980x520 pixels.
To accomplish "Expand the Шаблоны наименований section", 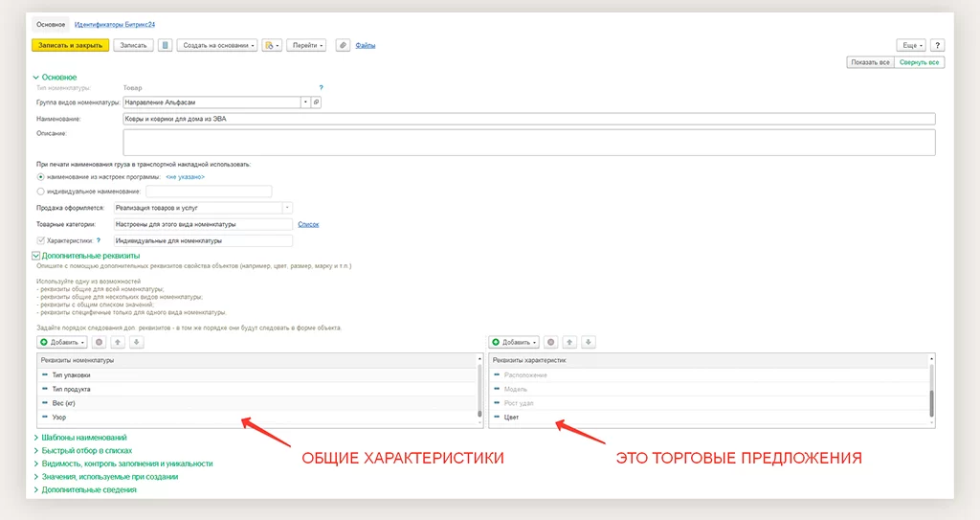I will pos(86,438).
